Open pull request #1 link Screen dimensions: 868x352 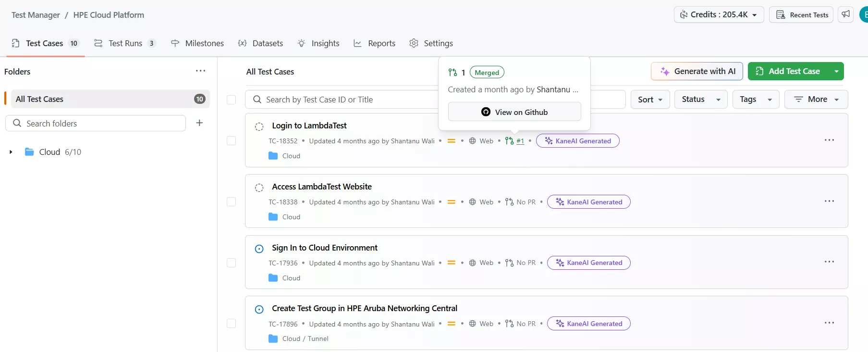coord(520,141)
